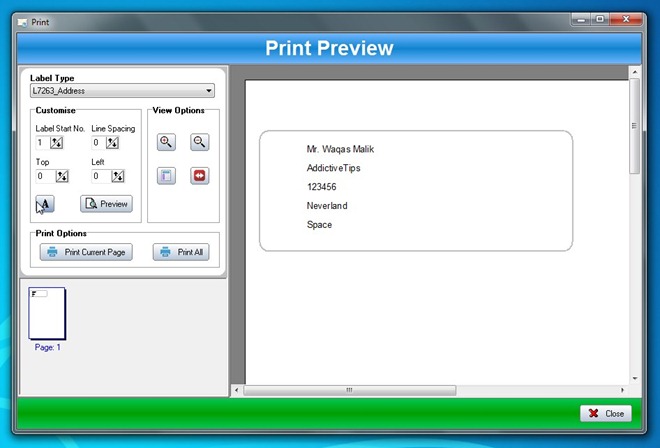
Task: Click into the Label Start No. field
Action: point(43,143)
